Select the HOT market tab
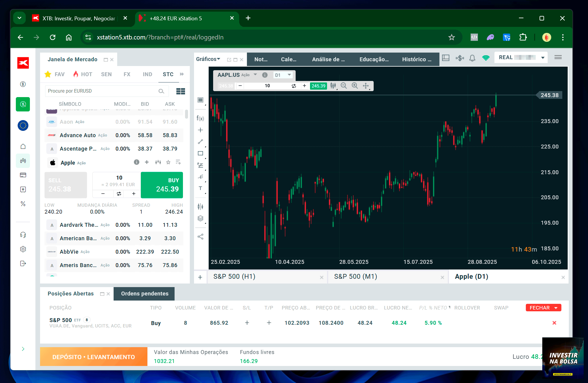The height and width of the screenshot is (383, 588). click(x=83, y=74)
